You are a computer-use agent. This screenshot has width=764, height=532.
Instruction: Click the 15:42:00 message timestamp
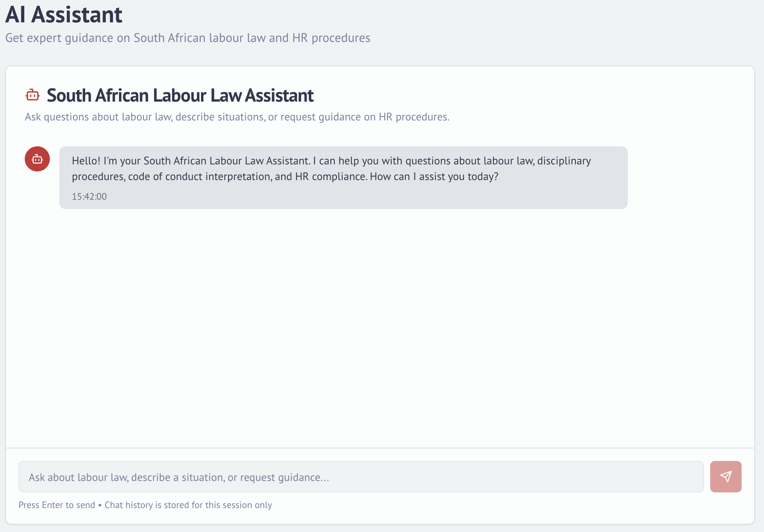click(89, 197)
